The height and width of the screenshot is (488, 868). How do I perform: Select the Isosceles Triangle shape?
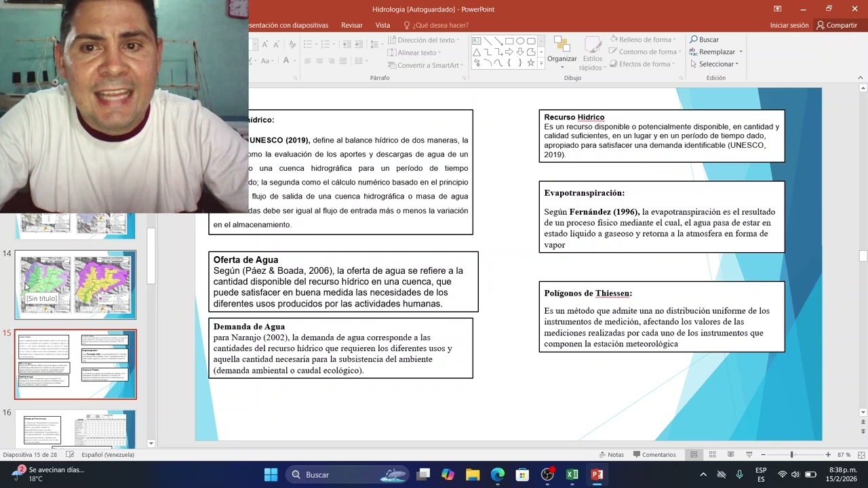click(x=477, y=52)
